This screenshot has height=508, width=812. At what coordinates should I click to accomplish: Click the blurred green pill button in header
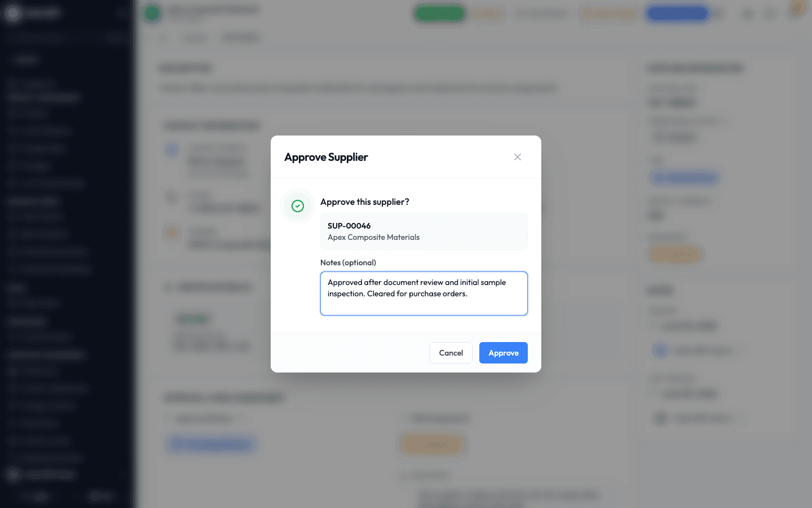pos(440,13)
